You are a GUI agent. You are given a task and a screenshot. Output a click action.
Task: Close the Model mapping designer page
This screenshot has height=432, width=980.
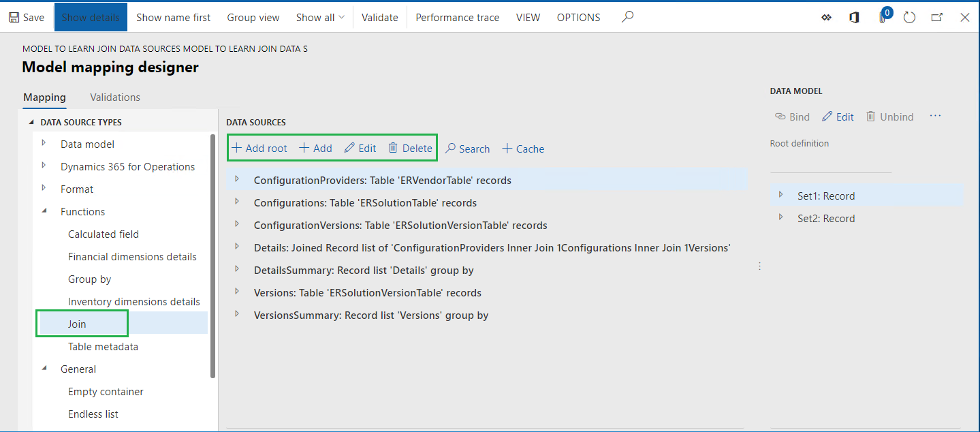[965, 18]
